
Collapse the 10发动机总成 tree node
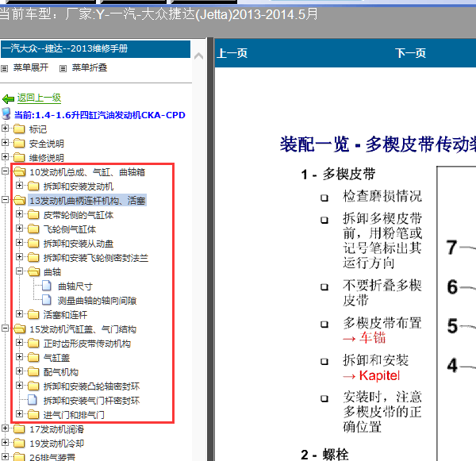tap(5, 171)
